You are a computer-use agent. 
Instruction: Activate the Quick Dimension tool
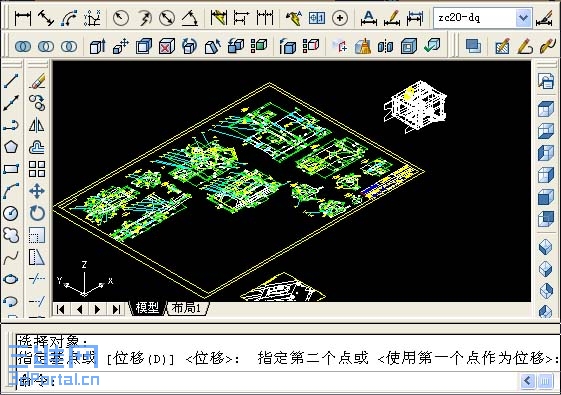[x=219, y=18]
